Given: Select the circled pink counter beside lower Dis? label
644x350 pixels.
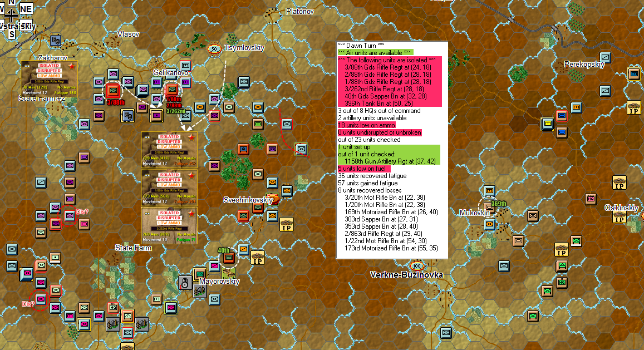Looking at the screenshot, I should 40,299.
